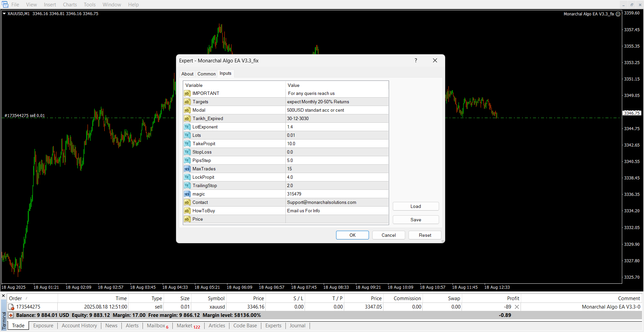
Task: Click the magic row integer-type icon
Action: coord(187,194)
